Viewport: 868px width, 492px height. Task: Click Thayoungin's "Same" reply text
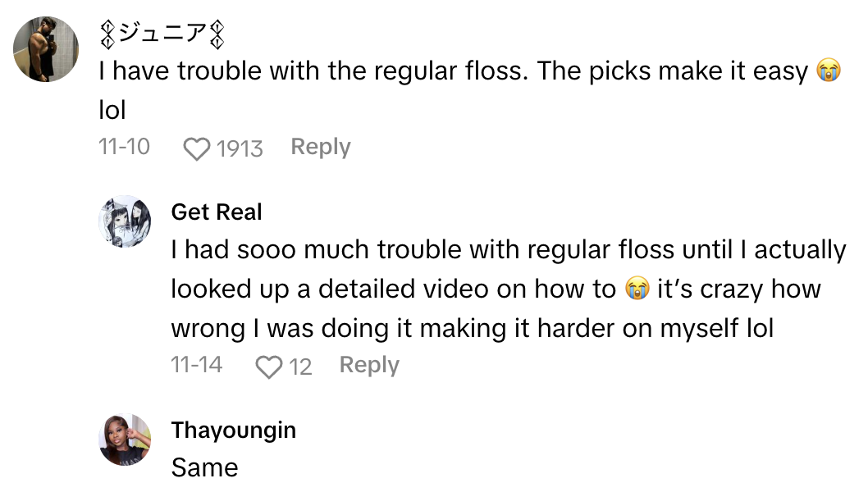click(204, 467)
